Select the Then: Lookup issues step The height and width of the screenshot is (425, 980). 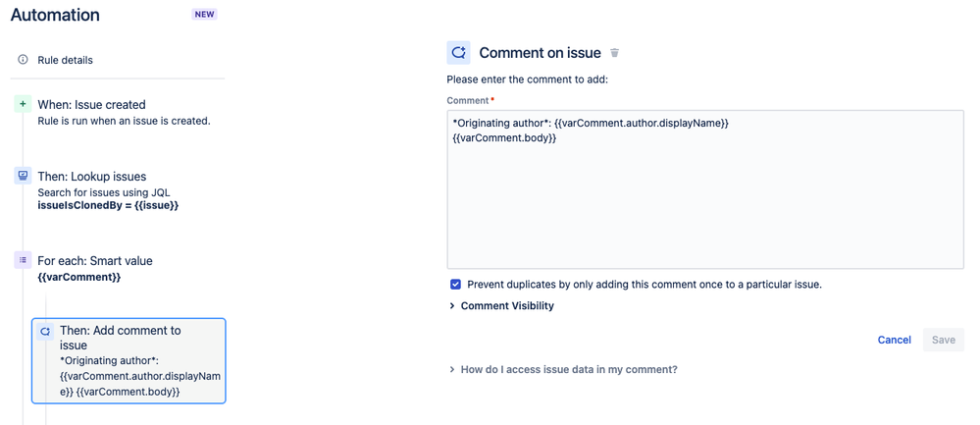coord(91,177)
